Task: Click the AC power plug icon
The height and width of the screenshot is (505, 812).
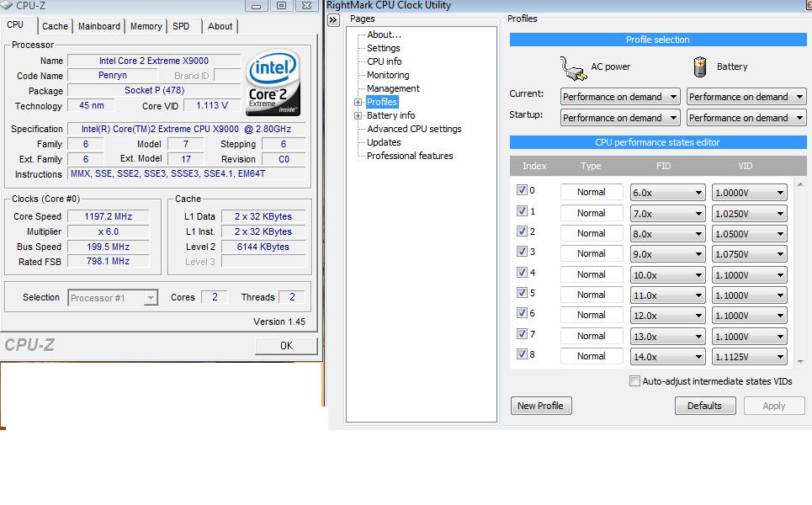Action: coord(573,68)
